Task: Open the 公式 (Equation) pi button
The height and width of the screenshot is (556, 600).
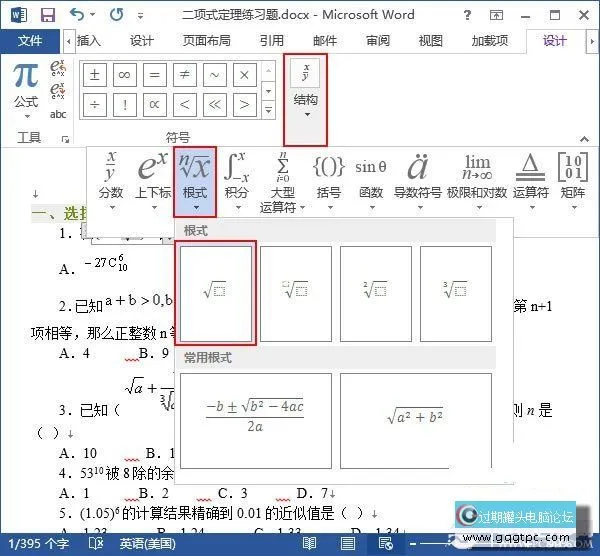Action: tap(26, 84)
